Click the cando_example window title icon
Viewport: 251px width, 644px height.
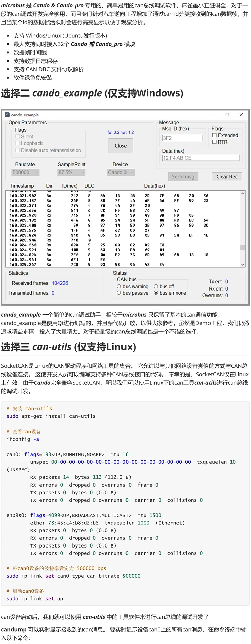click(x=7, y=115)
